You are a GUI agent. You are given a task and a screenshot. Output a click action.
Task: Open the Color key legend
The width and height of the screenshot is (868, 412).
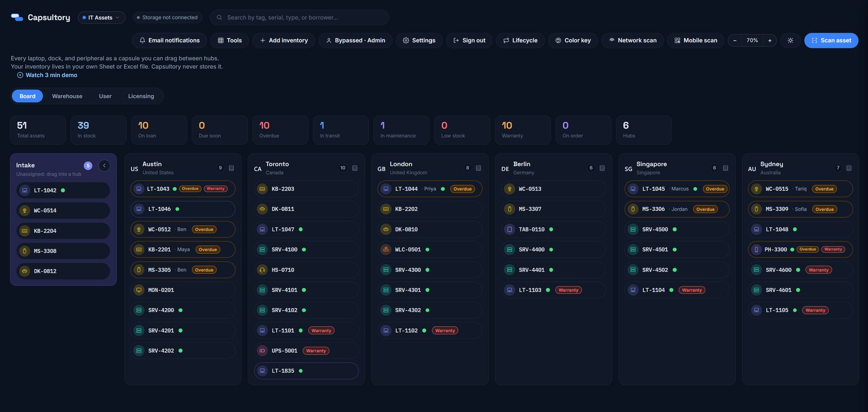pyautogui.click(x=573, y=41)
